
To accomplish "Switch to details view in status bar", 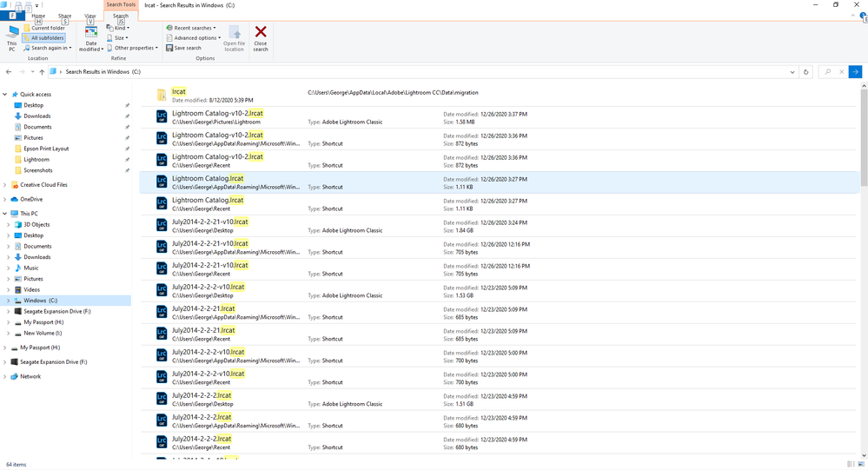I will [x=851, y=464].
